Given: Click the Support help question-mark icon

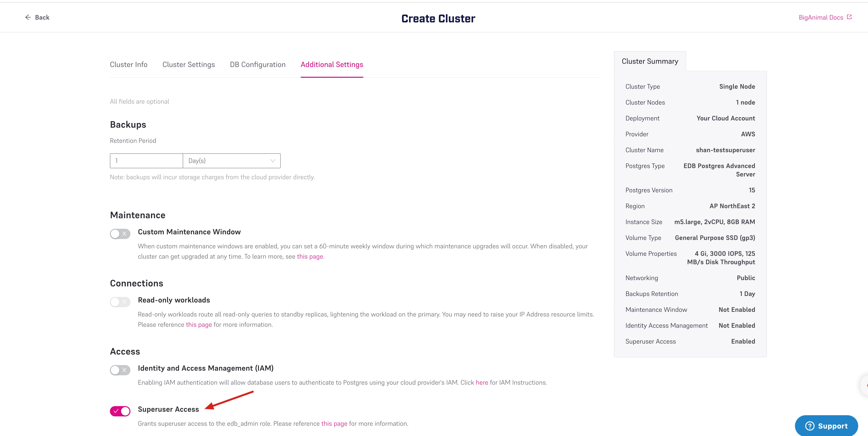Looking at the screenshot, I should click(x=809, y=426).
